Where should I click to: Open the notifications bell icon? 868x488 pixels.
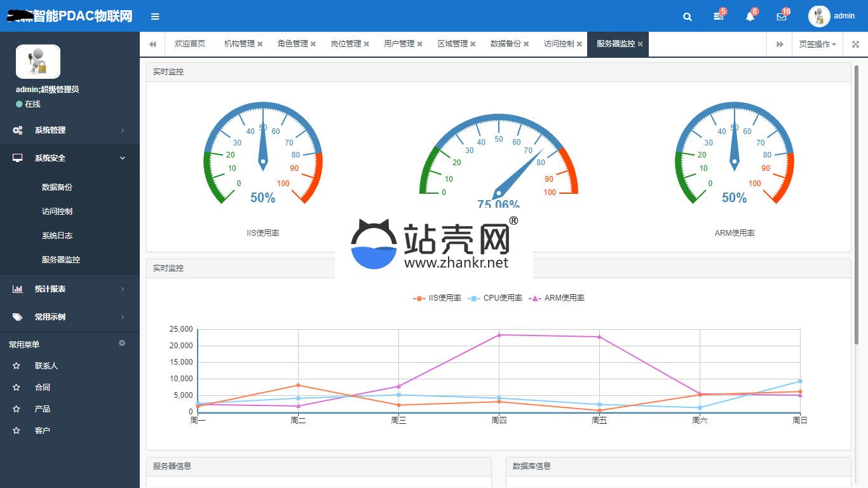click(x=750, y=17)
